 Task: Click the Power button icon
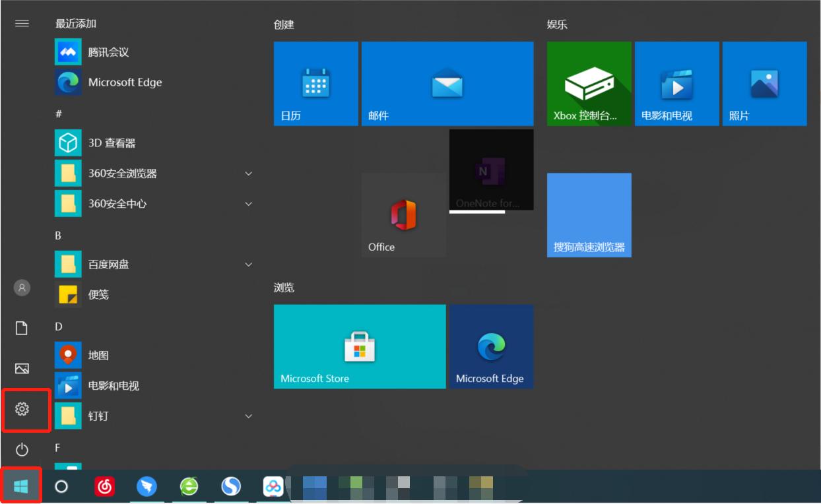click(x=22, y=450)
